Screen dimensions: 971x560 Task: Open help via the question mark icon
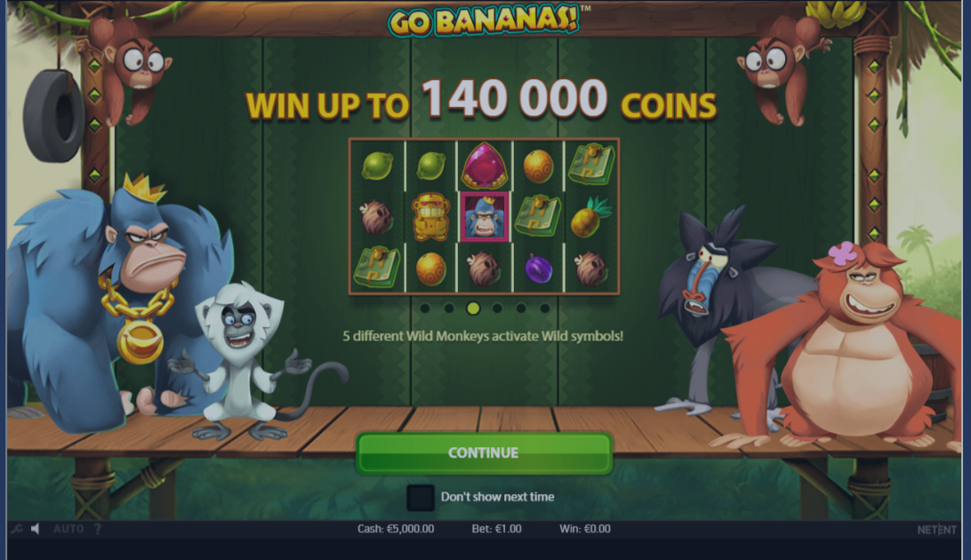tap(97, 528)
